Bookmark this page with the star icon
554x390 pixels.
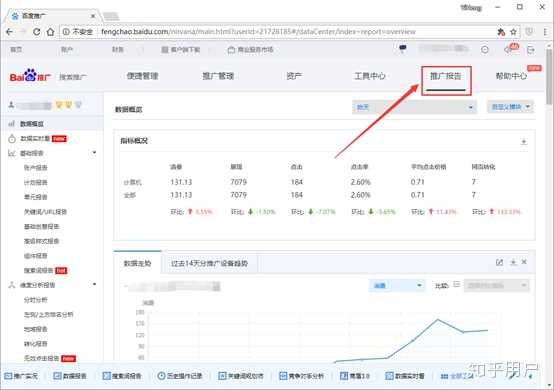point(513,32)
